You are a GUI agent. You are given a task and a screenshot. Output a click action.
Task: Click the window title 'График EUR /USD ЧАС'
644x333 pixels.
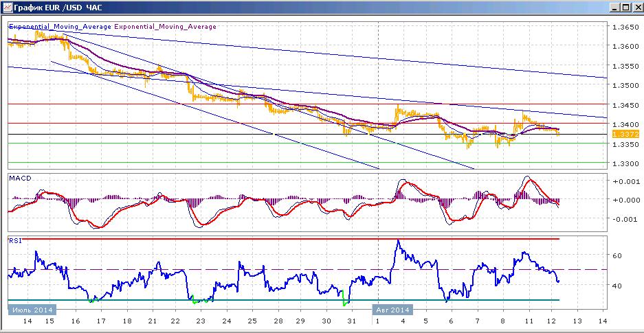pyautogui.click(x=58, y=8)
